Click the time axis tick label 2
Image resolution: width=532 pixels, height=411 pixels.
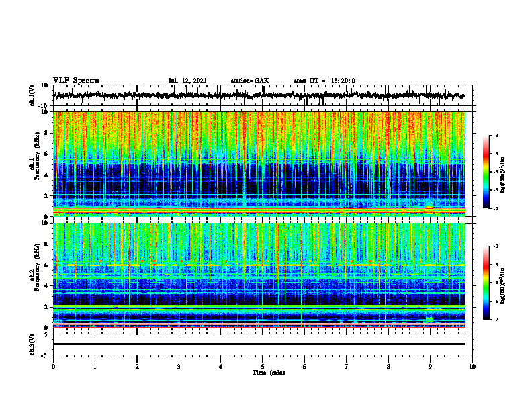pyautogui.click(x=137, y=367)
